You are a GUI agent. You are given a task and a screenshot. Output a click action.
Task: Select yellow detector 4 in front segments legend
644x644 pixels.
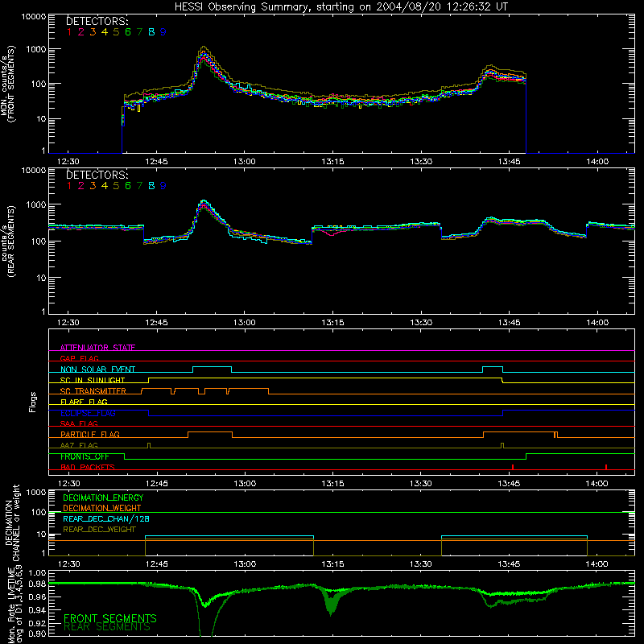coord(105,32)
